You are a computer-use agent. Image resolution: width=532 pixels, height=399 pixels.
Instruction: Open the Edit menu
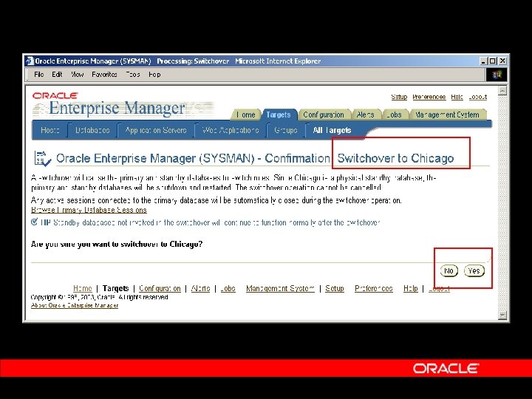[57, 75]
